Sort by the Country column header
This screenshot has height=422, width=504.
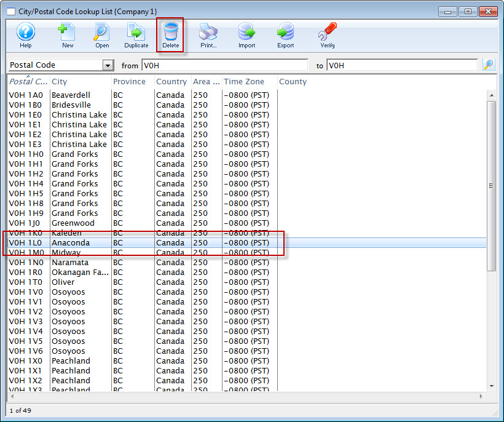coord(173,81)
